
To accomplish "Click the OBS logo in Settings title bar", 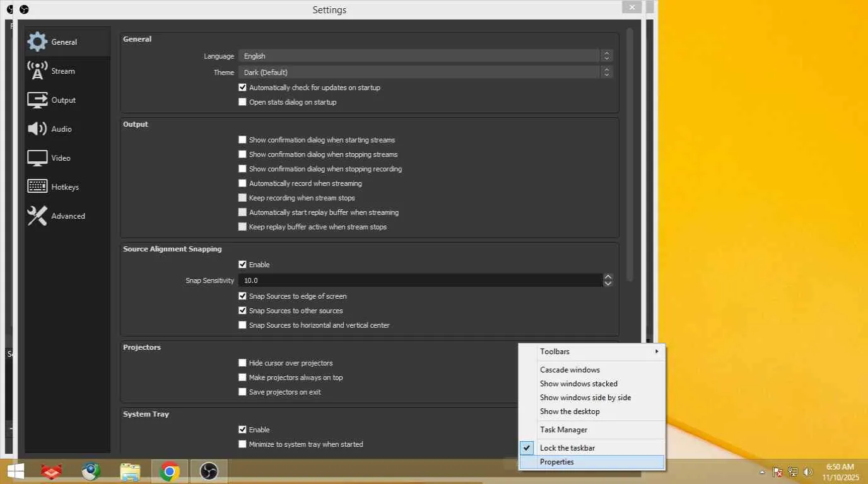I will point(24,9).
